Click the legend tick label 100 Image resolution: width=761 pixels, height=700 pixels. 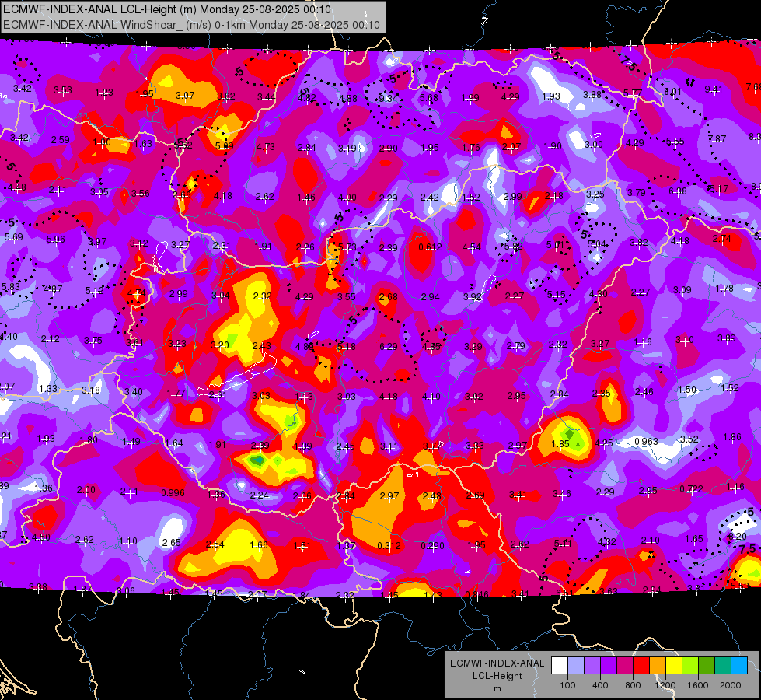click(567, 685)
